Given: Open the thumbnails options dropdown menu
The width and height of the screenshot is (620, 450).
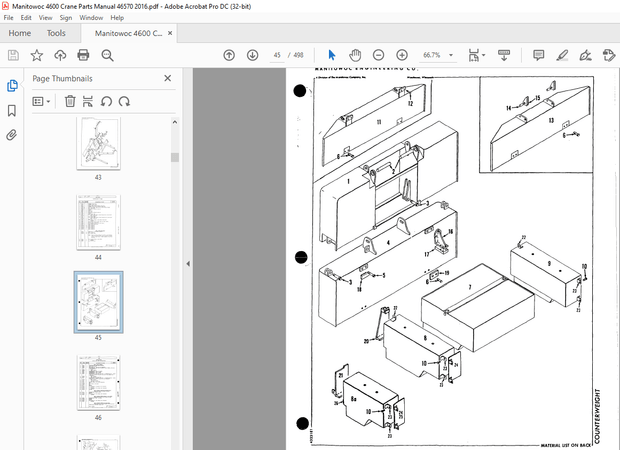Looking at the screenshot, I should [x=41, y=100].
